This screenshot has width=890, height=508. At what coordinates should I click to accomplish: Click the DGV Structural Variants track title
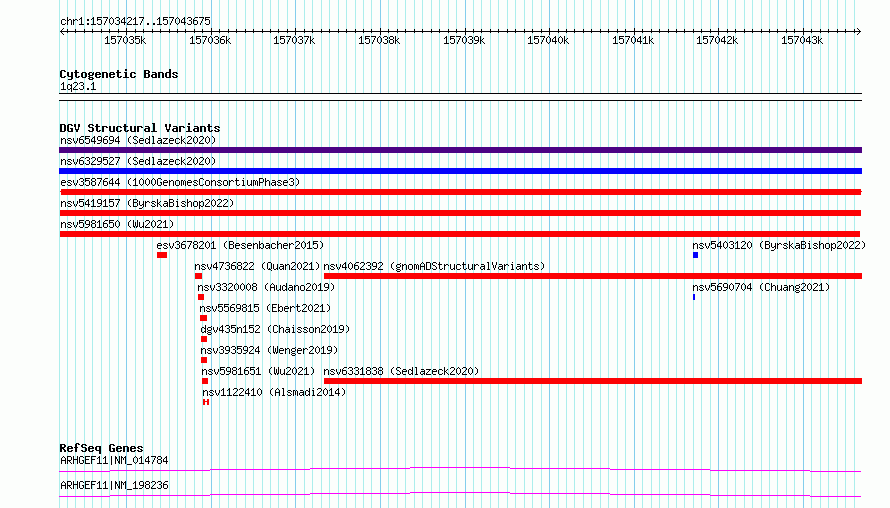click(x=140, y=128)
